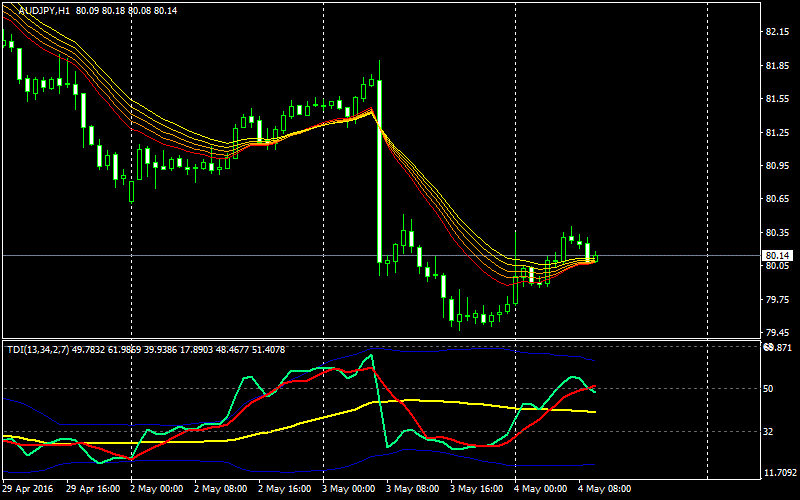Click the current price tag 80.14
The width and height of the screenshot is (800, 500).
tap(774, 256)
